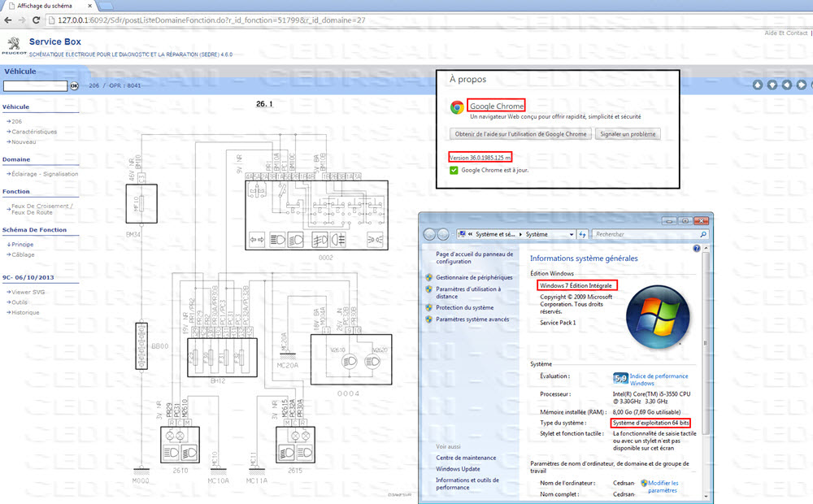Pan the schematic down with down-arrow icon
The width and height of the screenshot is (813, 504).
coord(772,85)
